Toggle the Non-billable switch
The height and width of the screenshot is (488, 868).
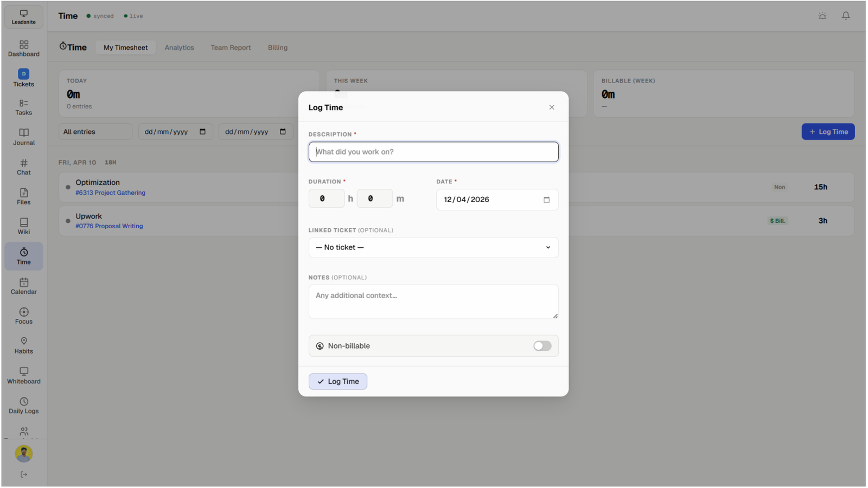coord(541,346)
